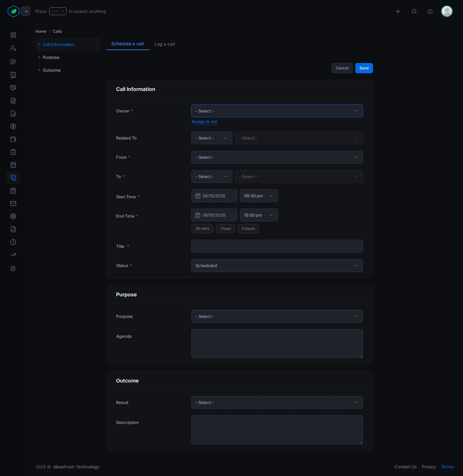Open the leads person-search icon
The width and height of the screenshot is (463, 476).
(x=13, y=48)
